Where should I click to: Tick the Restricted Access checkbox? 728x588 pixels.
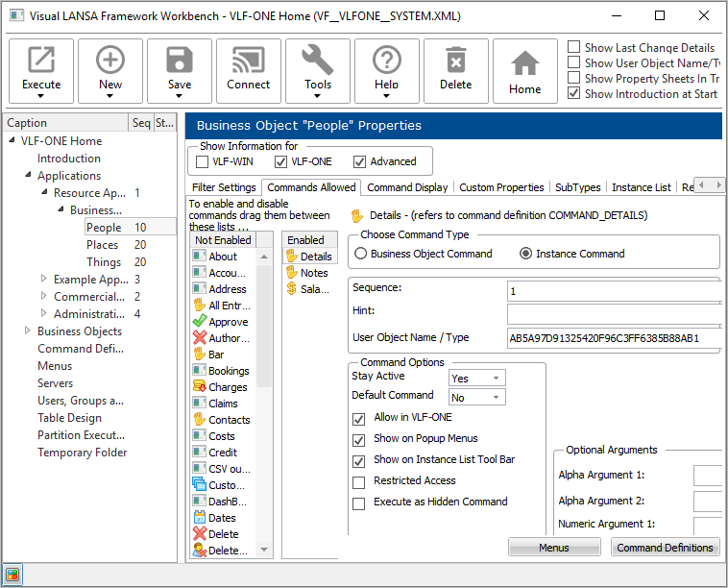[x=359, y=481]
